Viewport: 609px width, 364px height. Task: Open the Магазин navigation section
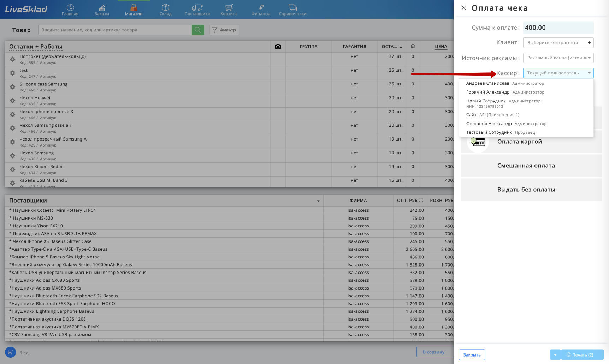point(134,10)
